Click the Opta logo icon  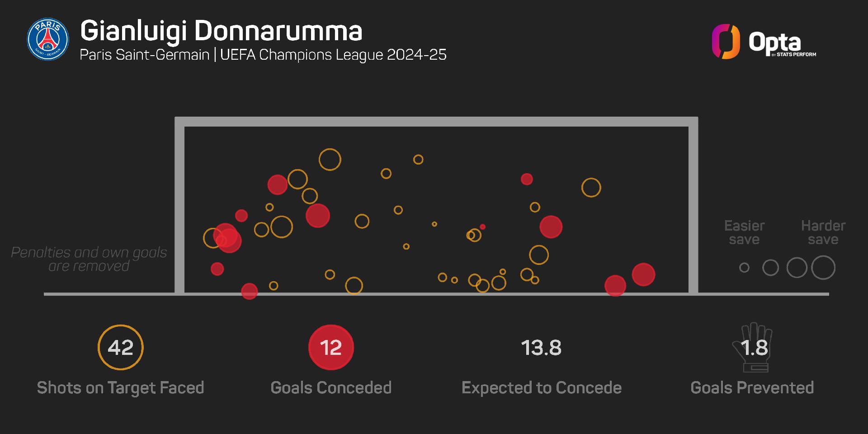726,42
